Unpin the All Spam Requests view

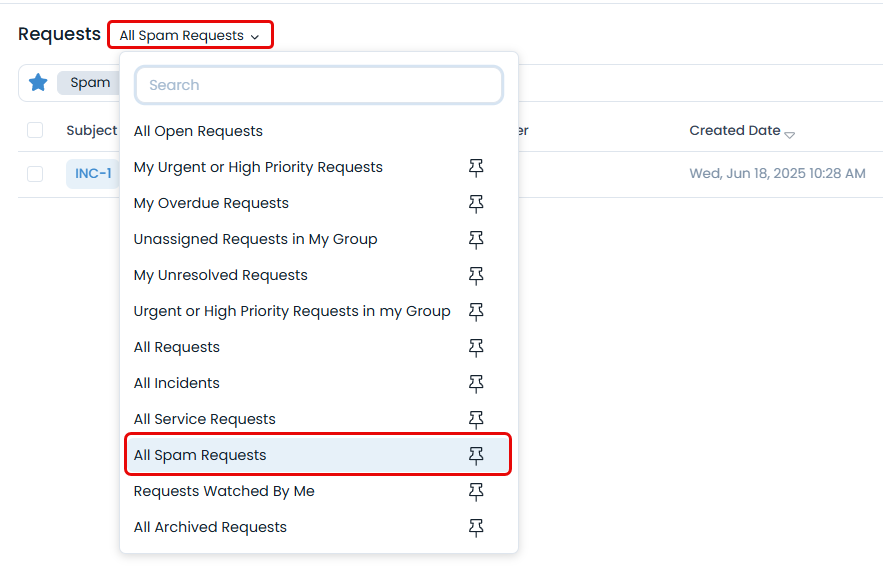tap(476, 454)
